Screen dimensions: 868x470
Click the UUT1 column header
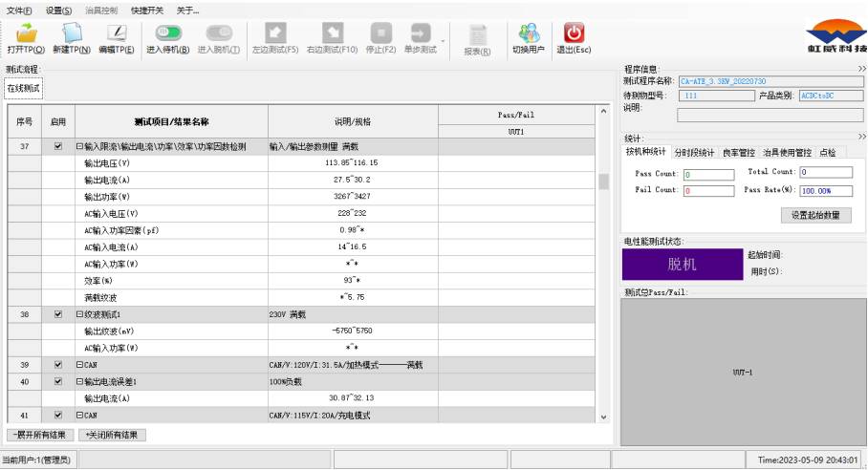pos(516,132)
